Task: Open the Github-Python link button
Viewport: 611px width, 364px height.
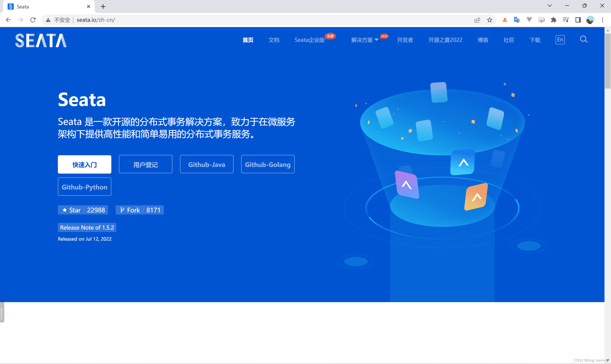Action: 85,187
